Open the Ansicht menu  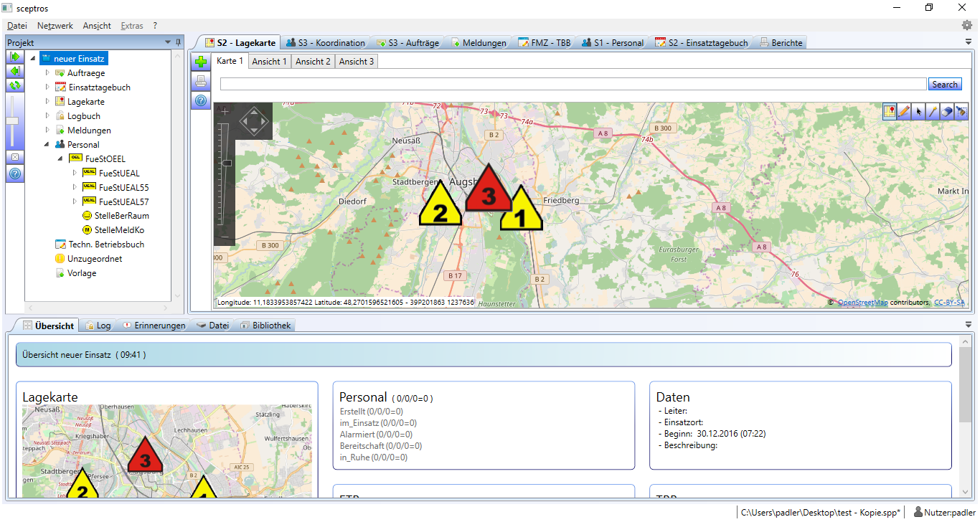[97, 25]
